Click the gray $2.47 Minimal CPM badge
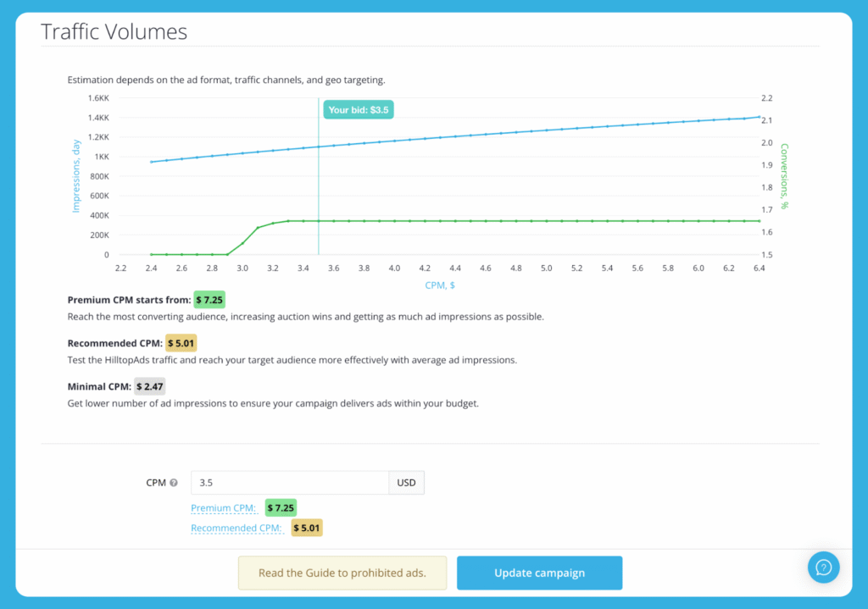Viewport: 868px width, 609px height. click(x=152, y=386)
